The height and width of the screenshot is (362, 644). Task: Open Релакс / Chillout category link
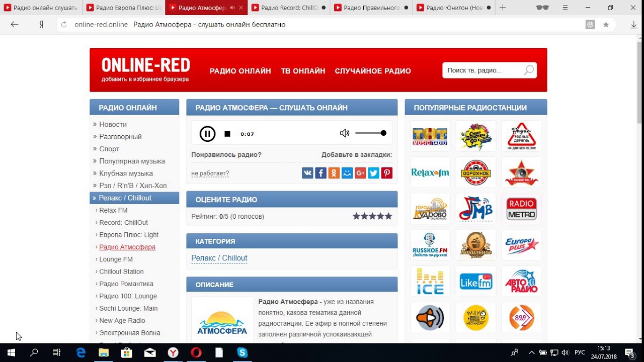click(219, 258)
